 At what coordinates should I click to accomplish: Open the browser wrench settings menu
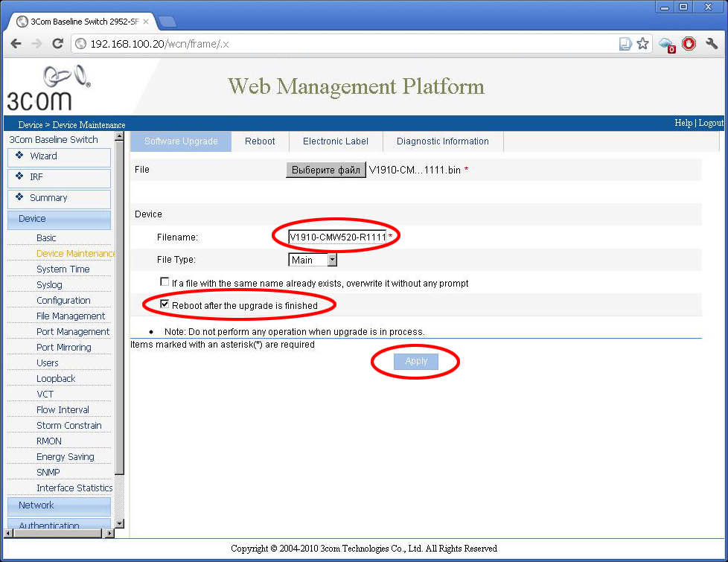712,44
